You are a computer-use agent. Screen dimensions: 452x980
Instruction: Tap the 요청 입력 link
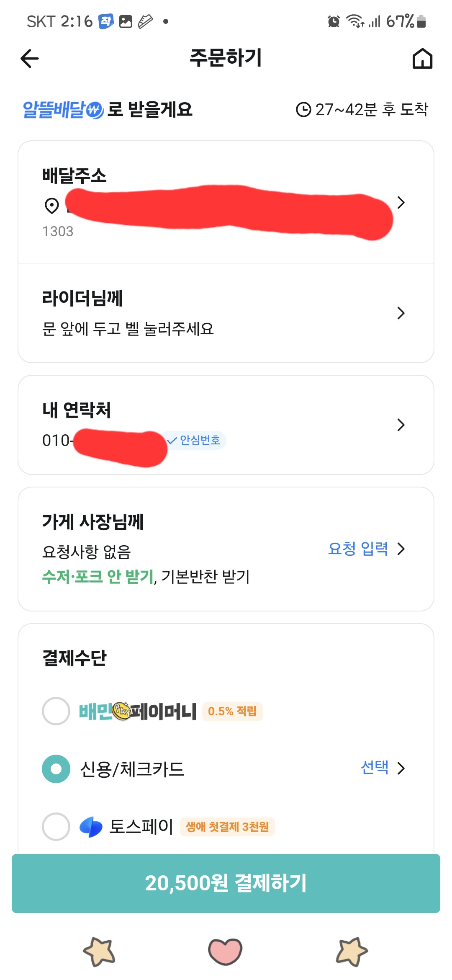click(x=358, y=549)
